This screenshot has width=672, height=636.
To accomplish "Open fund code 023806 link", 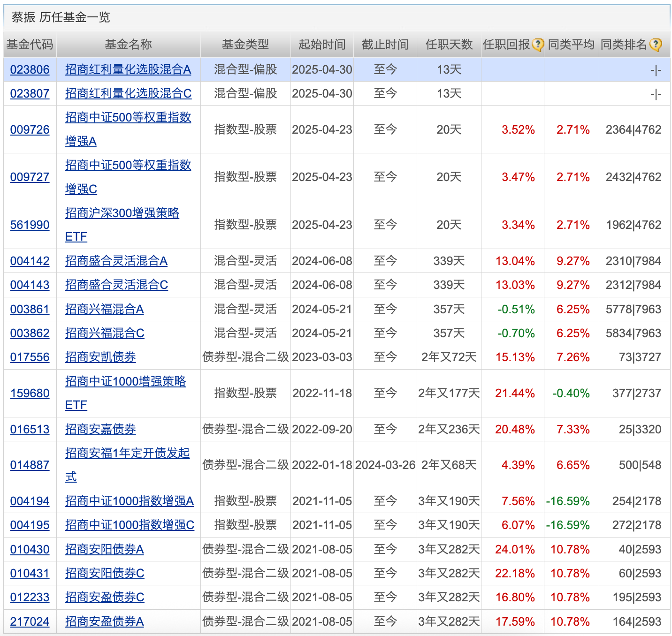I will tap(30, 70).
